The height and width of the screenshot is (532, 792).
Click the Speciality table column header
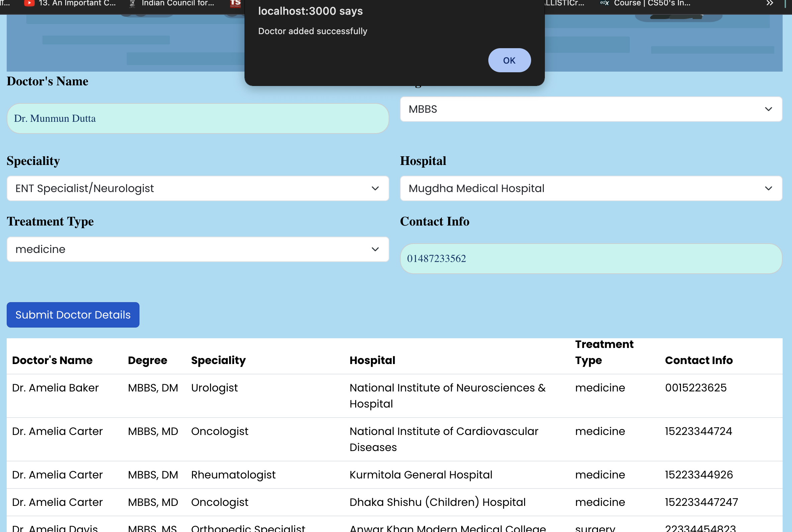(218, 360)
